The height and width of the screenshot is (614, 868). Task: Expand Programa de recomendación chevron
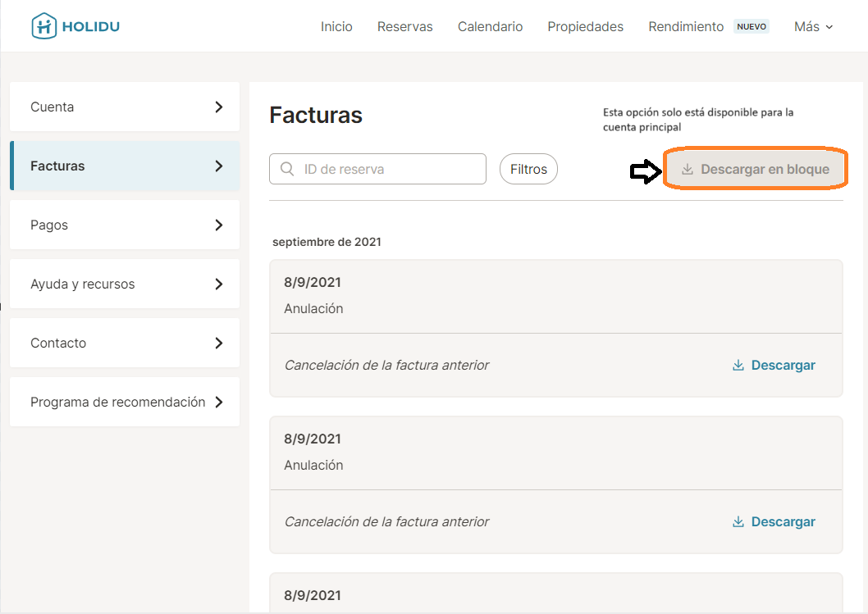218,402
